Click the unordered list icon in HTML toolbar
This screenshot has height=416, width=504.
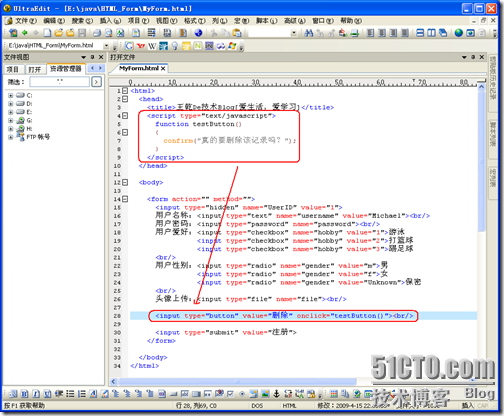tap(70, 394)
